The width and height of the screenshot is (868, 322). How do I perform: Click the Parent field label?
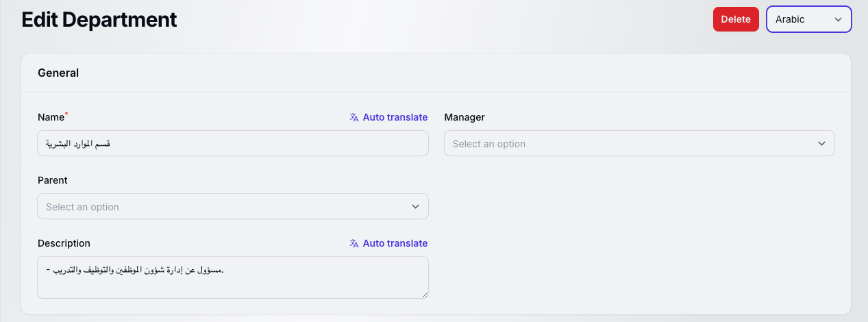53,180
